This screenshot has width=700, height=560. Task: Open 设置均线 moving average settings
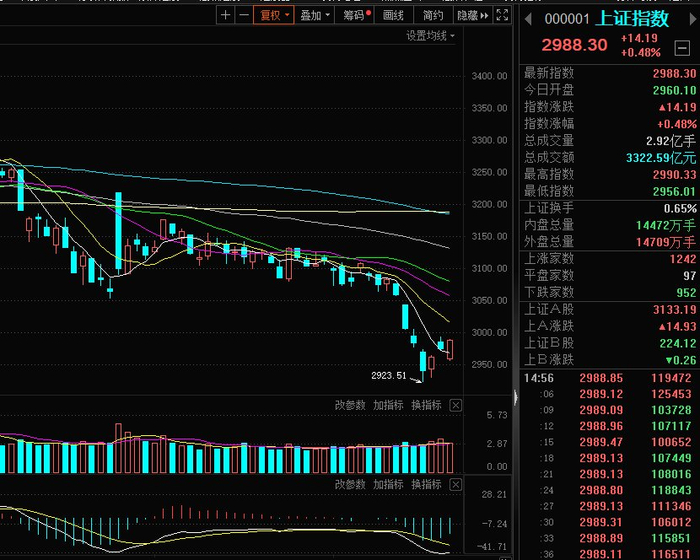(430, 36)
